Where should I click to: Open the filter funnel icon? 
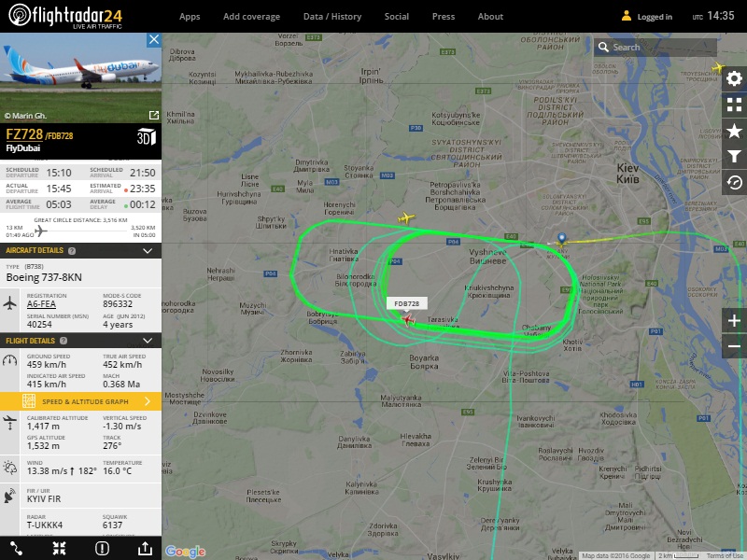point(734,157)
